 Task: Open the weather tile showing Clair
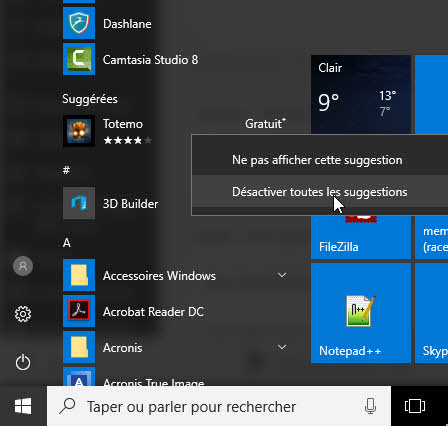[x=361, y=95]
